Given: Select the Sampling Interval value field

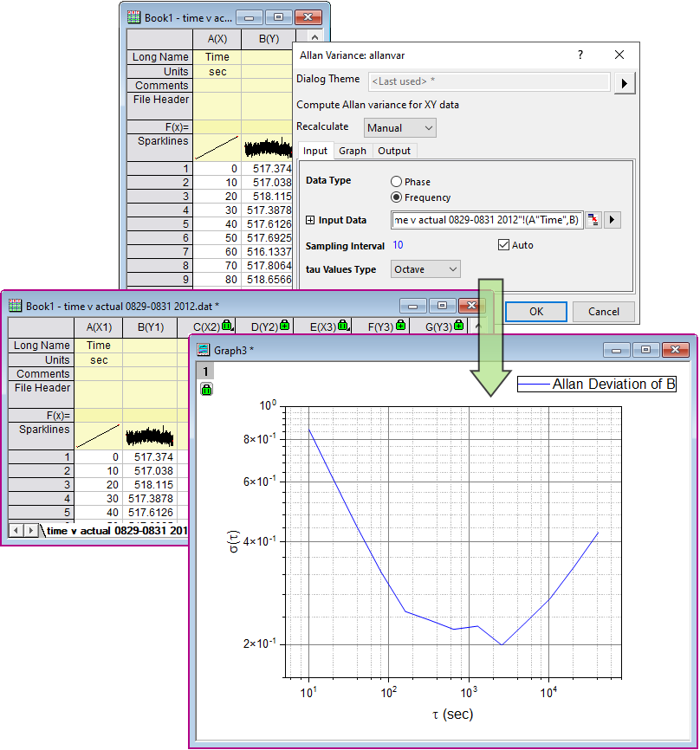Looking at the screenshot, I should click(x=397, y=245).
